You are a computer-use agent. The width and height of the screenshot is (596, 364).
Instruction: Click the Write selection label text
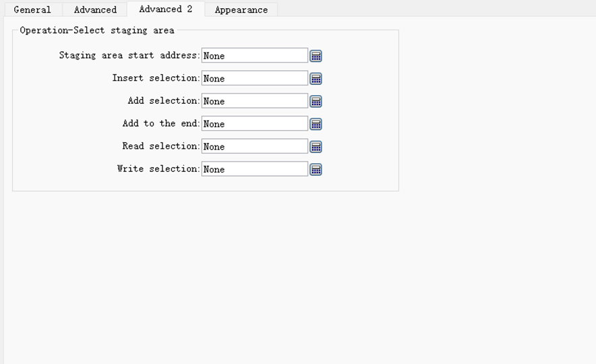pos(158,169)
